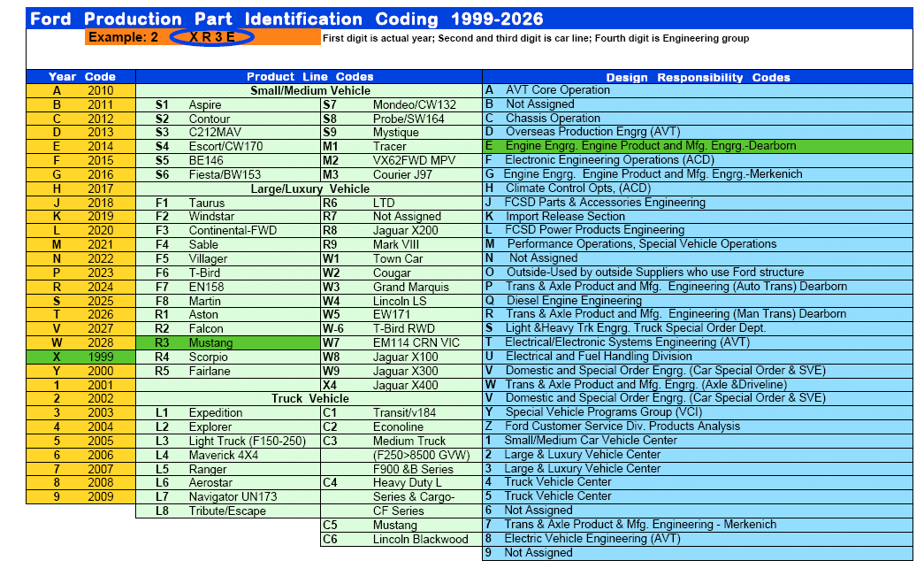Click the "Large/Luxury Vehicle" section heading
This screenshot has height=576, width=924.
(x=310, y=188)
